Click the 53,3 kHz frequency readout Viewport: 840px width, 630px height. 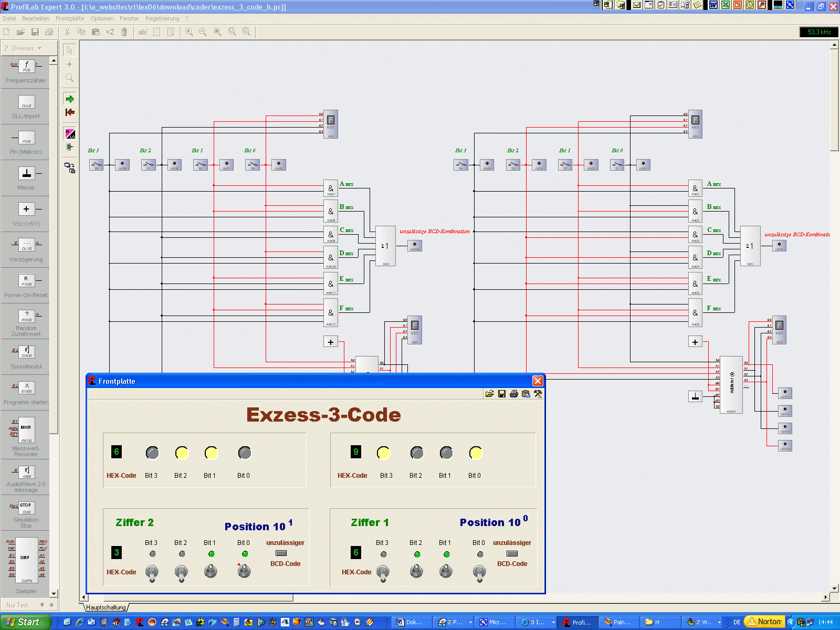pyautogui.click(x=819, y=32)
